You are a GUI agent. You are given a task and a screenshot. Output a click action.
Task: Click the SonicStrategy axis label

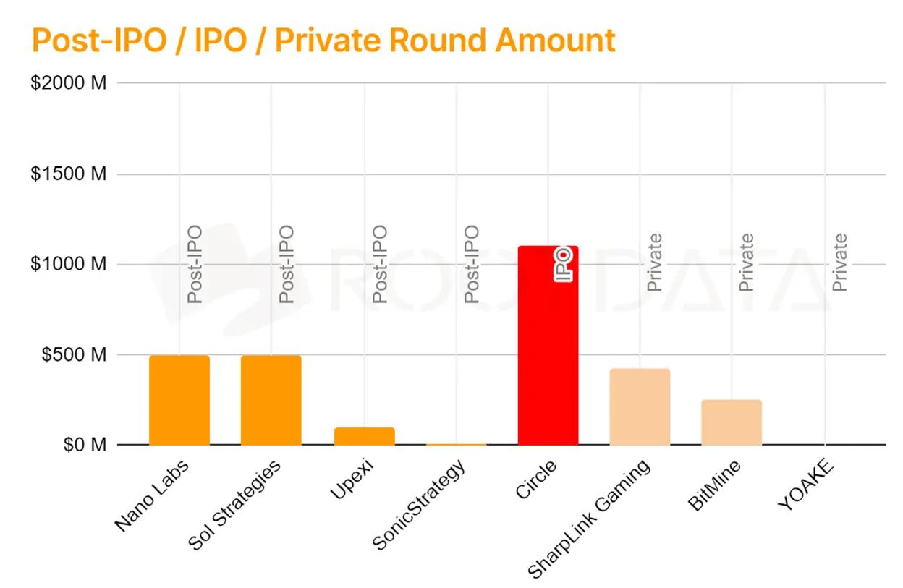(419, 504)
